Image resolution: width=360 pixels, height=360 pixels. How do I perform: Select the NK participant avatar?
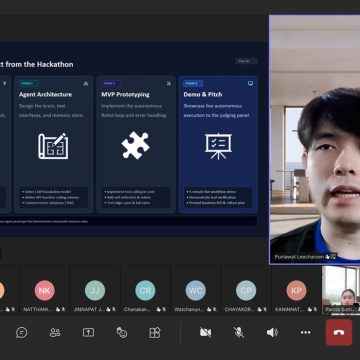[x=44, y=290]
